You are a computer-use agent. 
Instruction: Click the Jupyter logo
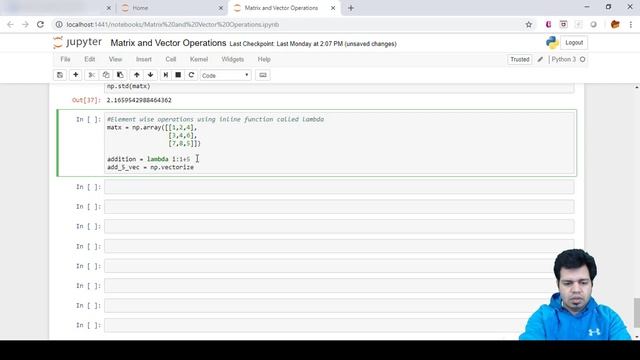tap(78, 42)
